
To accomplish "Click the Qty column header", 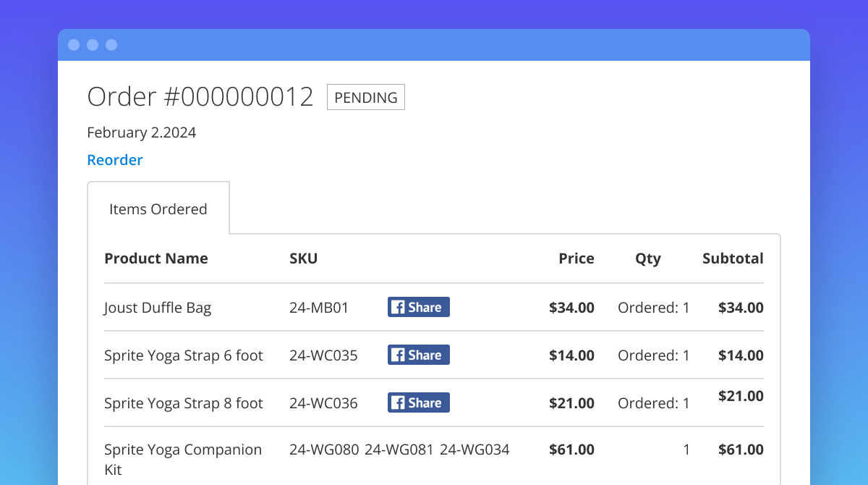I will click(x=647, y=258).
